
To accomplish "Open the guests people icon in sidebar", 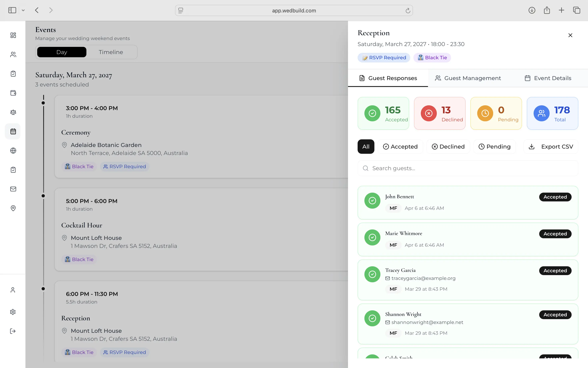I will point(13,54).
